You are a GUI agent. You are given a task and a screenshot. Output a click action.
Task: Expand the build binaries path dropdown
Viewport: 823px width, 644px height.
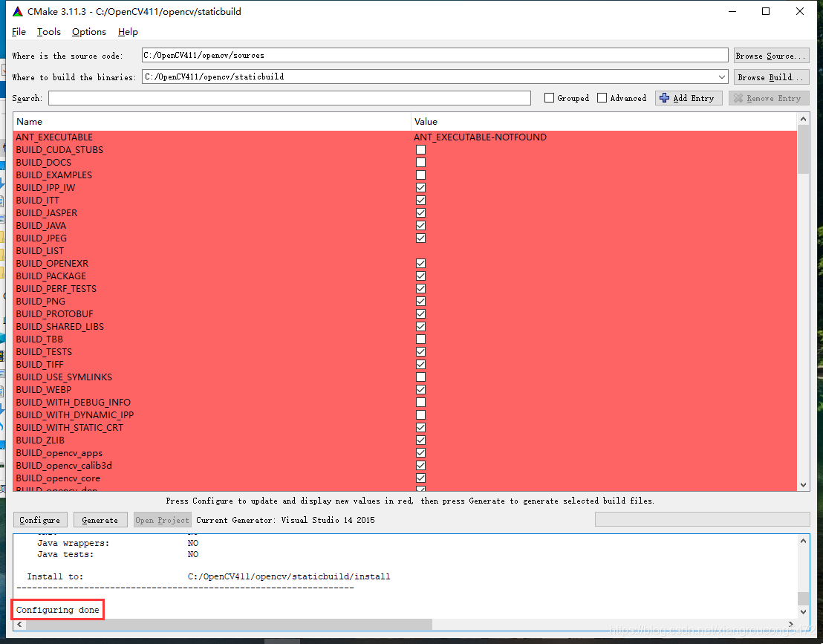[x=722, y=77]
